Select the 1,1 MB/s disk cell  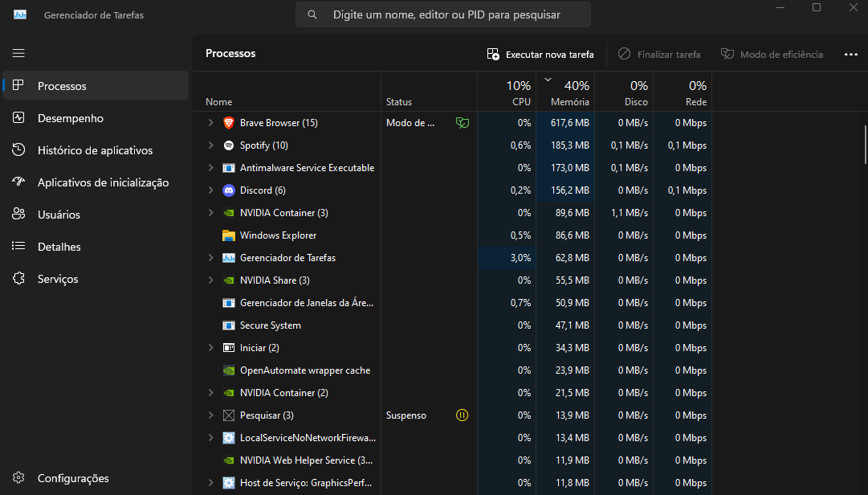[624, 213]
